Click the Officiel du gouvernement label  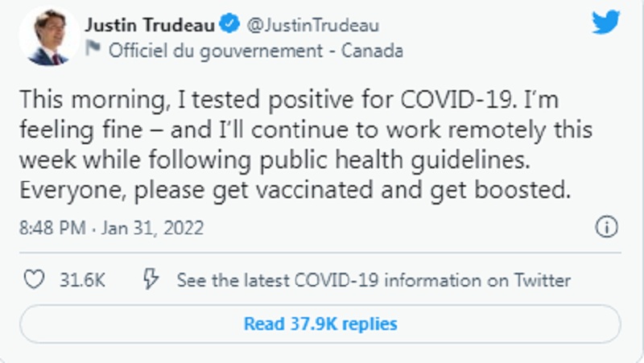(217, 51)
